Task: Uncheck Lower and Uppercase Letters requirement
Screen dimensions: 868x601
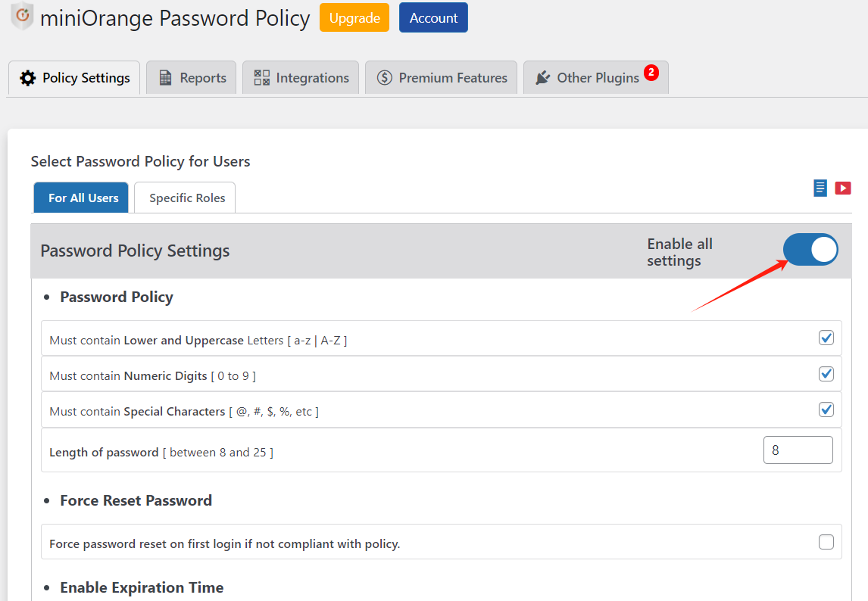Action: click(x=826, y=338)
